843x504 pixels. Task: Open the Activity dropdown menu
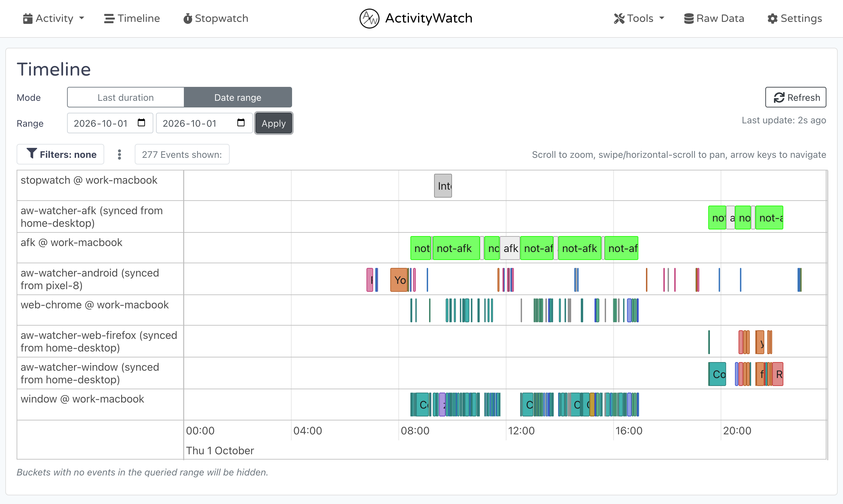pyautogui.click(x=53, y=18)
